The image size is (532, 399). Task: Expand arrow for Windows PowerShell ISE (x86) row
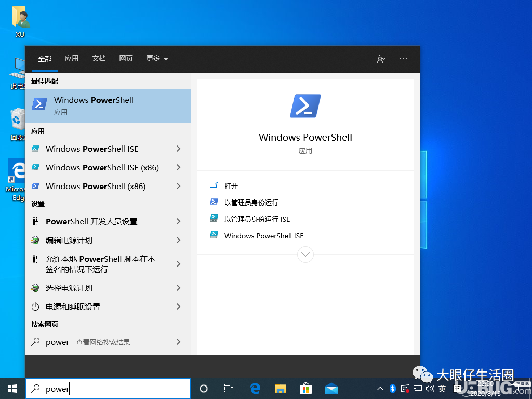point(179,167)
